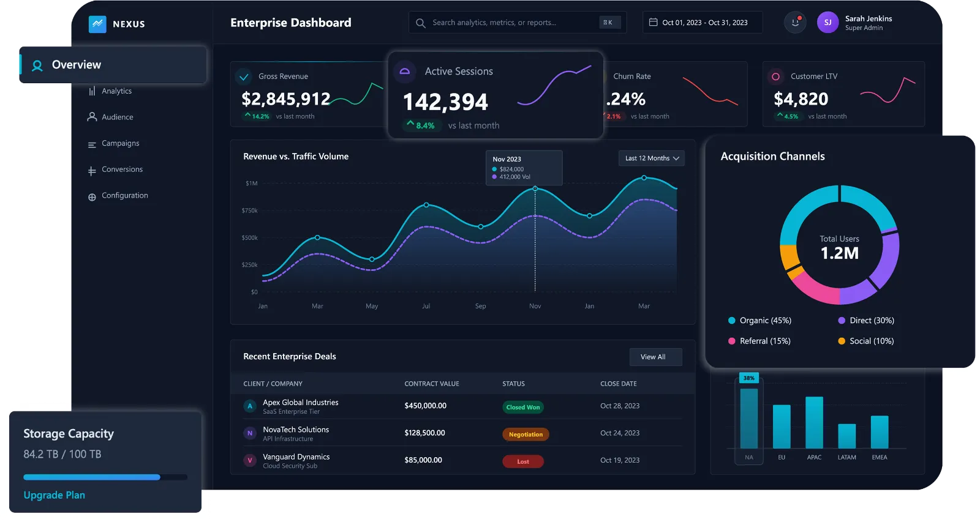Image resolution: width=980 pixels, height=522 pixels.
Task: Open the Overview menu item
Action: [x=113, y=65]
